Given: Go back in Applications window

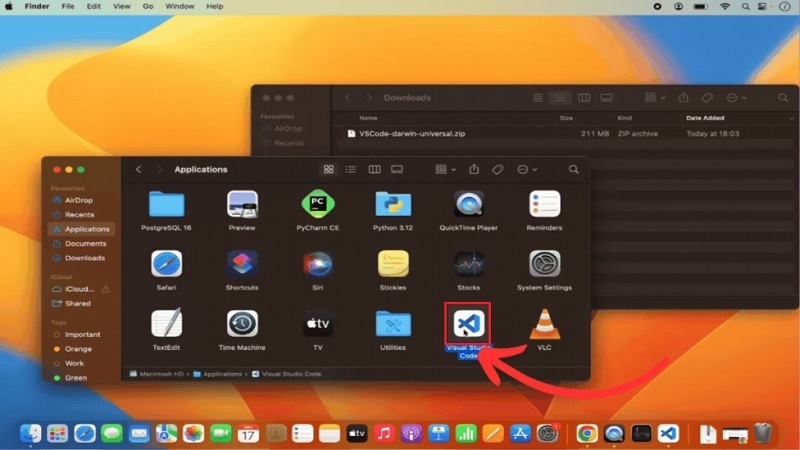Looking at the screenshot, I should pos(139,169).
